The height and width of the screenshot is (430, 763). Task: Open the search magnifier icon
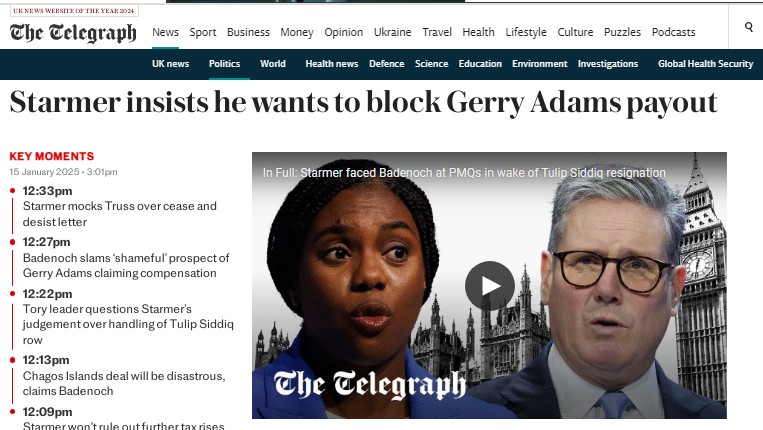[x=749, y=27]
